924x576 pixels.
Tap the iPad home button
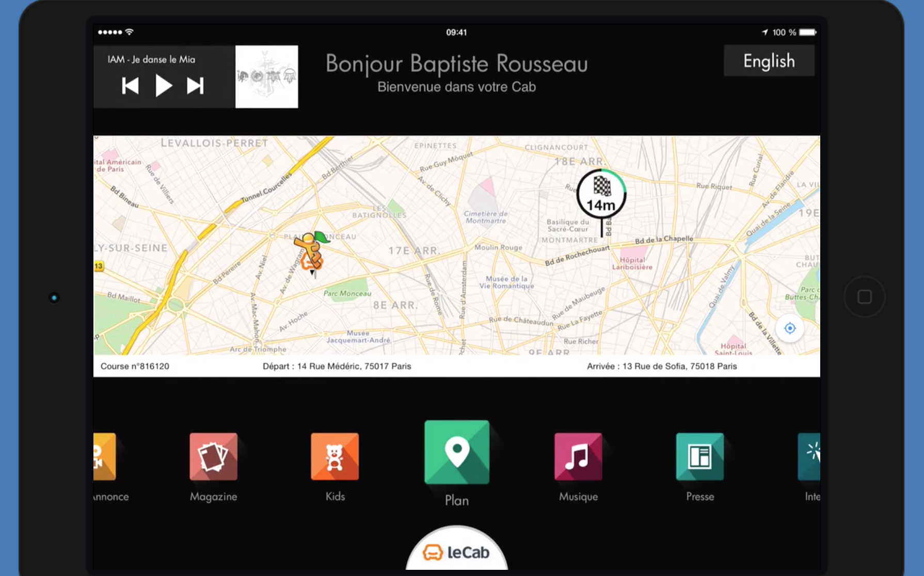pos(865,297)
